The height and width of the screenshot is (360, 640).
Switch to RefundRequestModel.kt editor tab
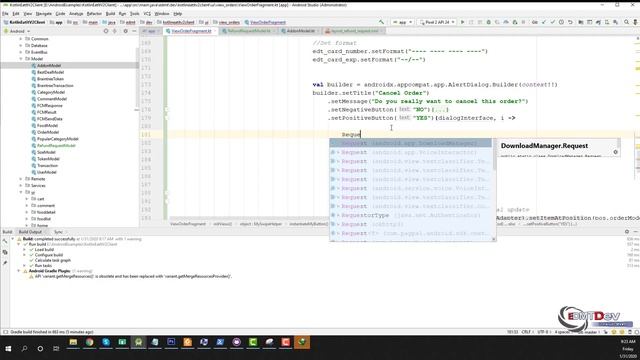point(249,31)
